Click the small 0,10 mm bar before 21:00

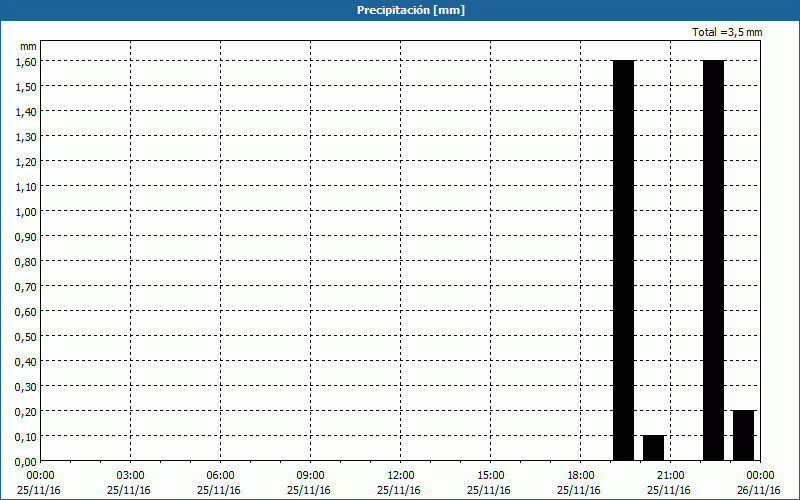point(654,448)
